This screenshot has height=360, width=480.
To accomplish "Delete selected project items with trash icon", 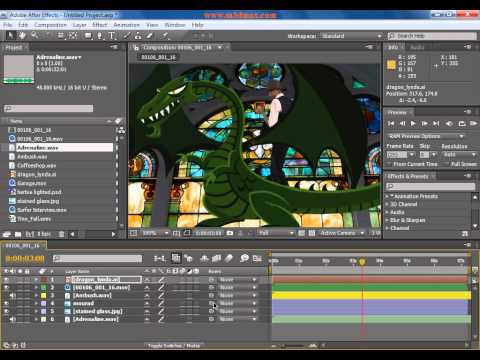I will [61, 234].
